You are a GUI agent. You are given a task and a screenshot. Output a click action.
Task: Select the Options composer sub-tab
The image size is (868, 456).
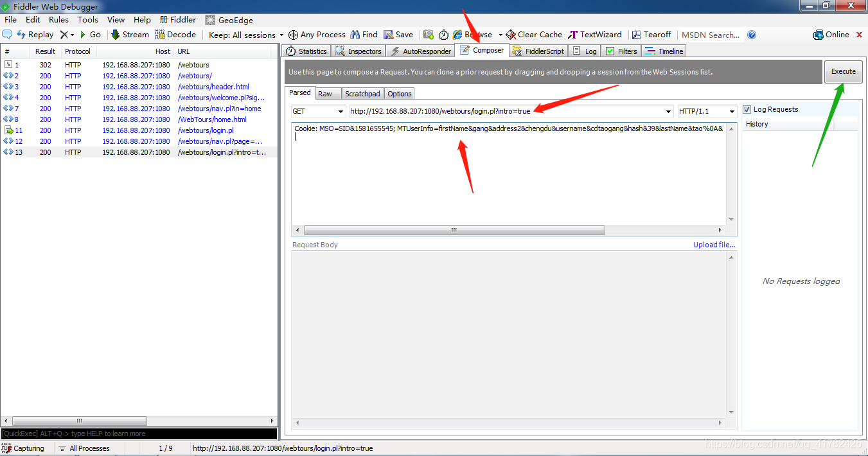399,94
